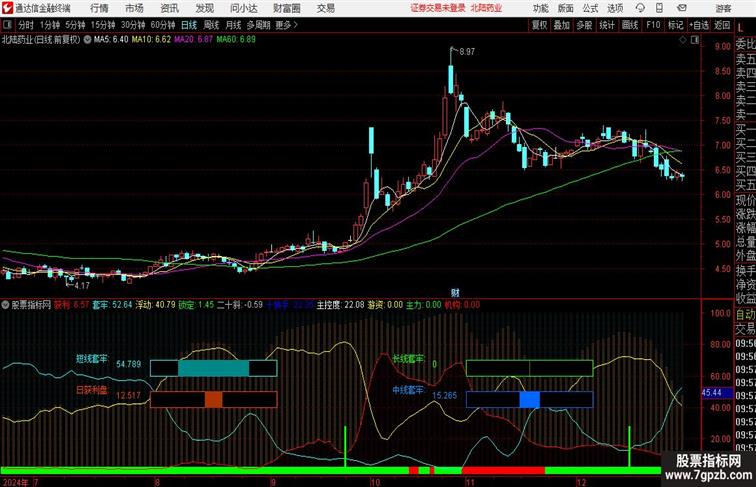Click the 统计 toolbar button

point(607,25)
